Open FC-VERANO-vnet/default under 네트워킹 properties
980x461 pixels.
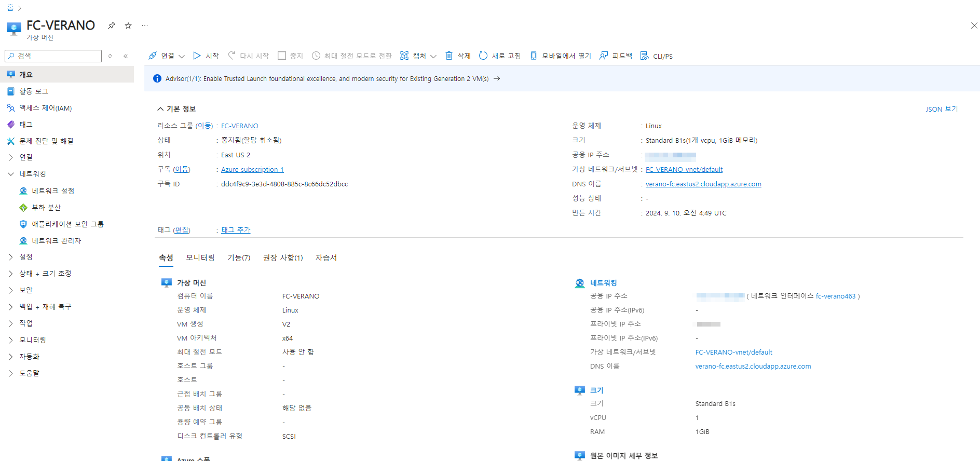point(733,352)
